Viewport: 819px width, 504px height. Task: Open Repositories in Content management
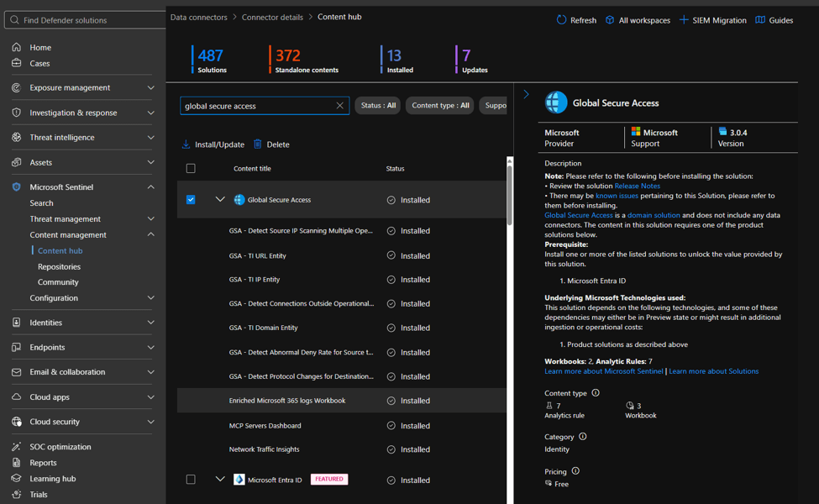pos(59,266)
